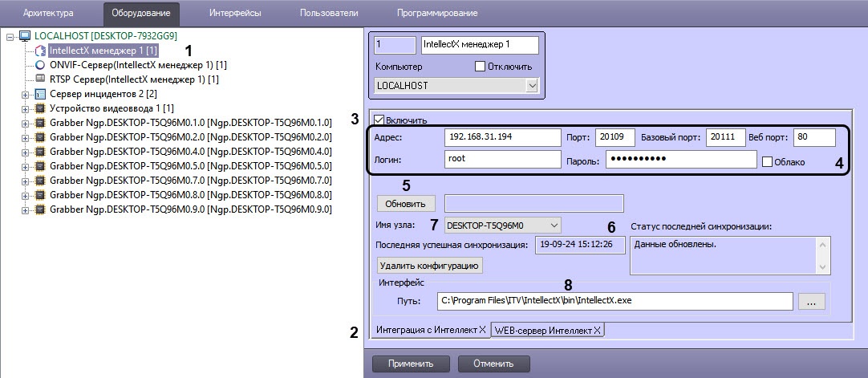This screenshot has height=378, width=868.
Task: Collapse the LOCALHOST root tree node
Action: (10, 37)
